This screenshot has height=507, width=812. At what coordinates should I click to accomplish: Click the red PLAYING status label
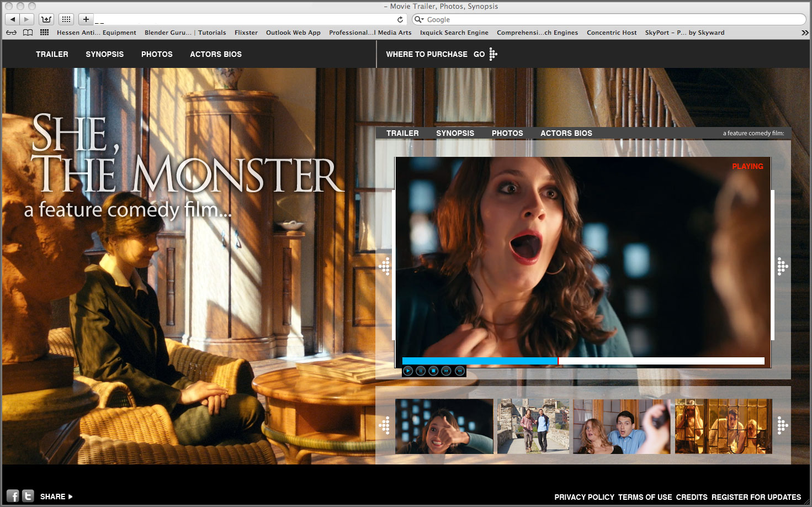tap(748, 166)
